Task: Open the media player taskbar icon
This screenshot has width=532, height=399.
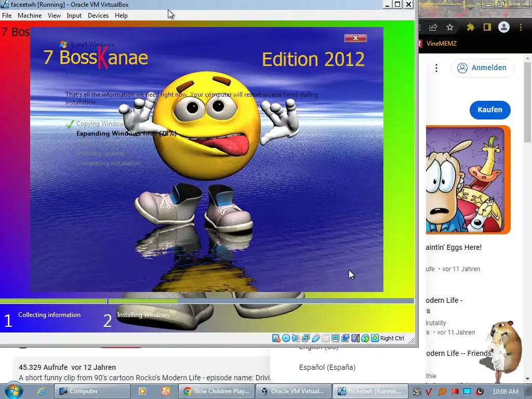Action: click(142, 391)
